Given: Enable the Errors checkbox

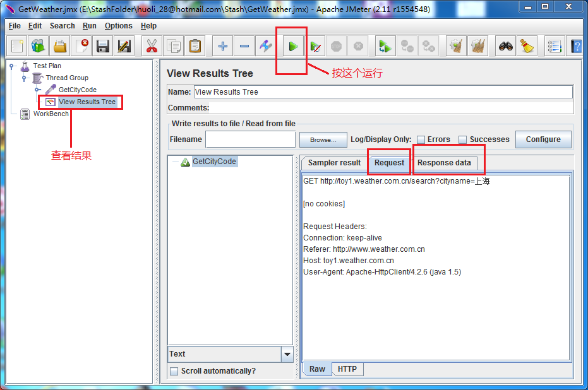Looking at the screenshot, I should (x=421, y=139).
